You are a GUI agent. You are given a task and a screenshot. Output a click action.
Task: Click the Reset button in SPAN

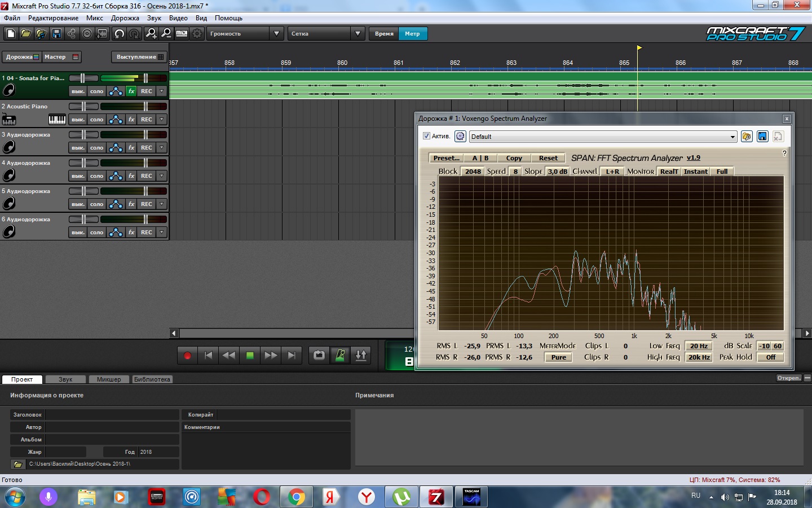[x=548, y=158]
